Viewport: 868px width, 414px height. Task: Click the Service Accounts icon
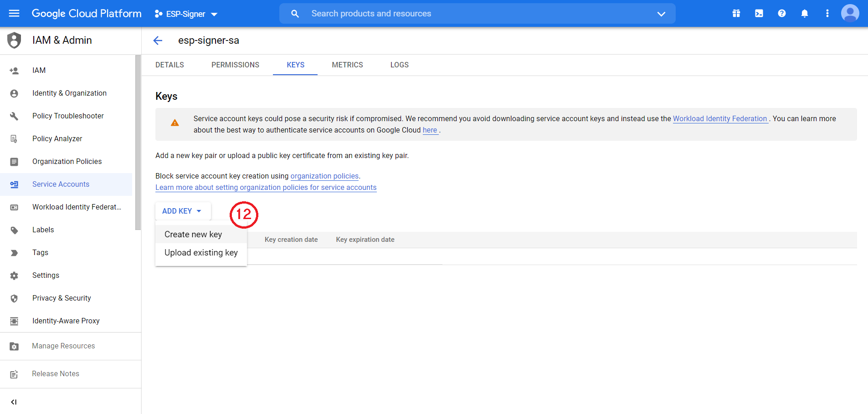14,184
